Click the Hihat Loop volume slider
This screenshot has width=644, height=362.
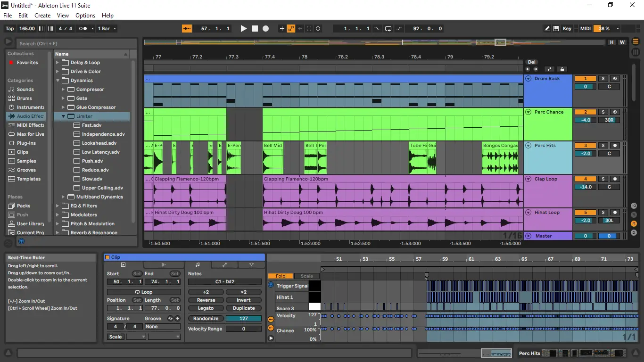[x=586, y=220]
